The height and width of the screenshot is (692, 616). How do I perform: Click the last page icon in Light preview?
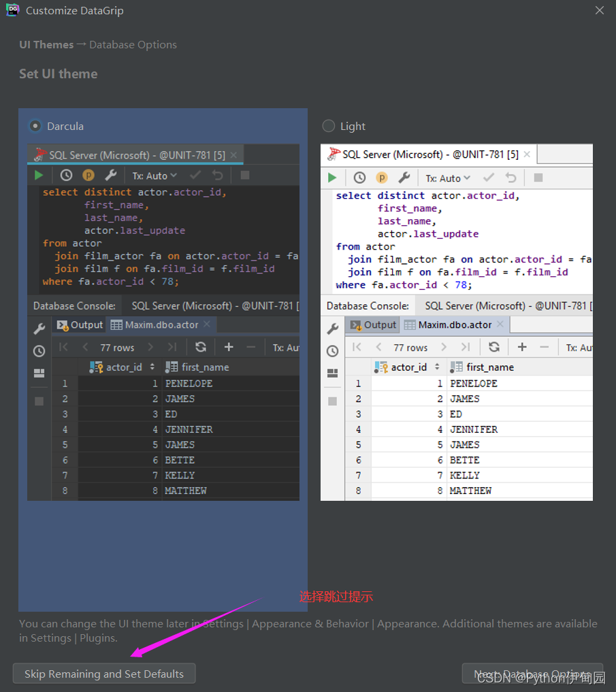click(x=466, y=347)
